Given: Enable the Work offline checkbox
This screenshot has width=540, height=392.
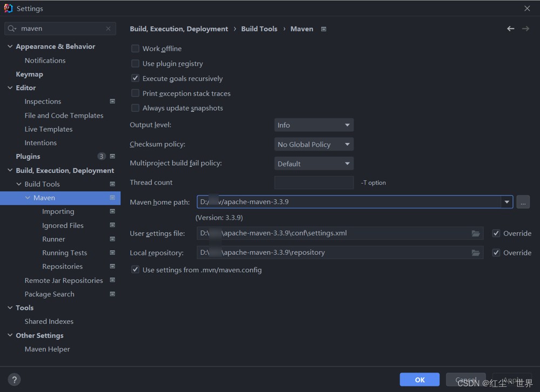Looking at the screenshot, I should click(x=136, y=49).
